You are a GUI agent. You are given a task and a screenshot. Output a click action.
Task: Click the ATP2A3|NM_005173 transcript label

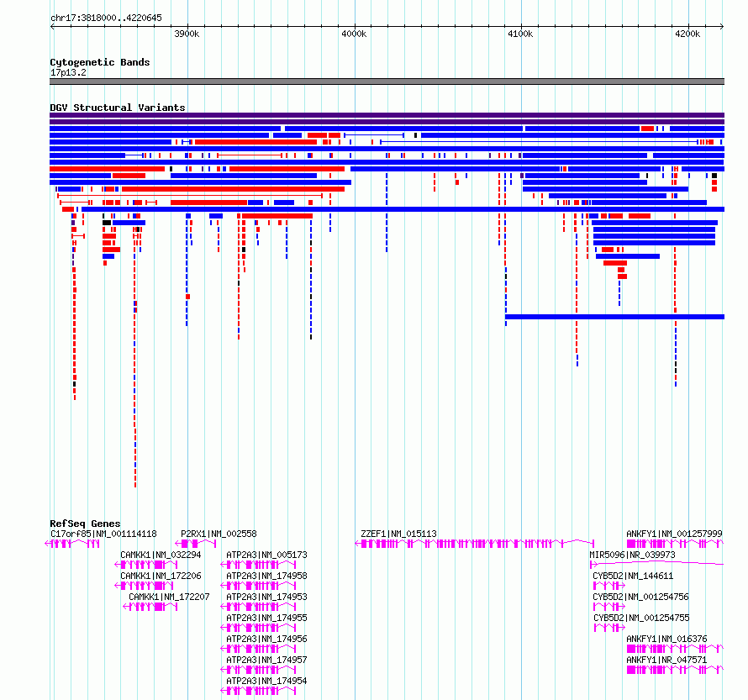tap(266, 555)
